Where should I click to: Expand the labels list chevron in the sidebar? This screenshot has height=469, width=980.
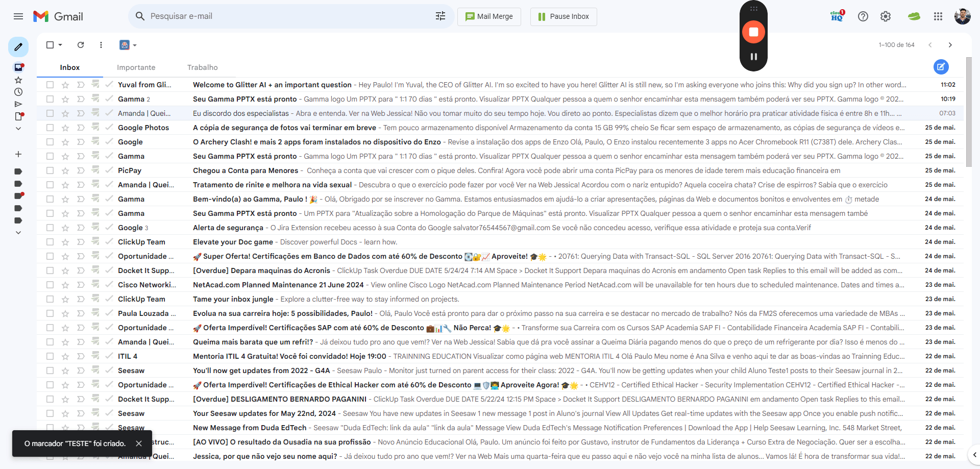coord(18,233)
